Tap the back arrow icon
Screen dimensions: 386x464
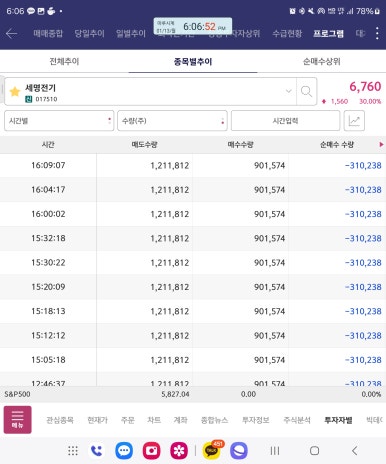[x=12, y=33]
